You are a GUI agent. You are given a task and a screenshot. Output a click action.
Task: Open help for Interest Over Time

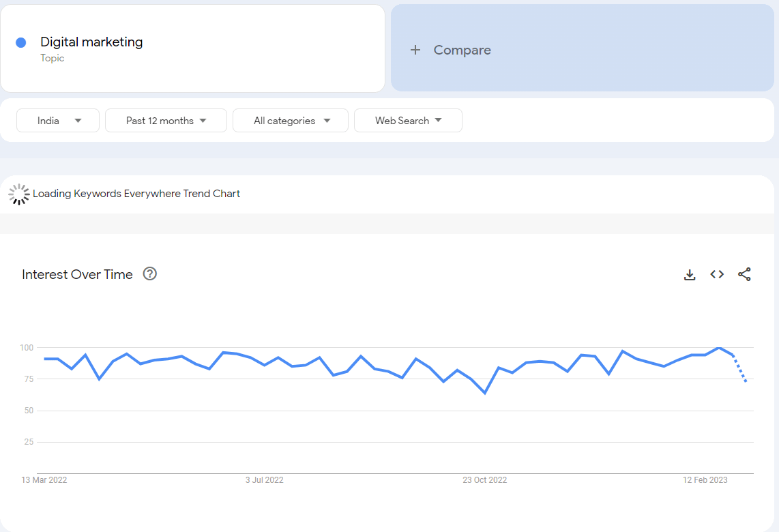pyautogui.click(x=150, y=274)
